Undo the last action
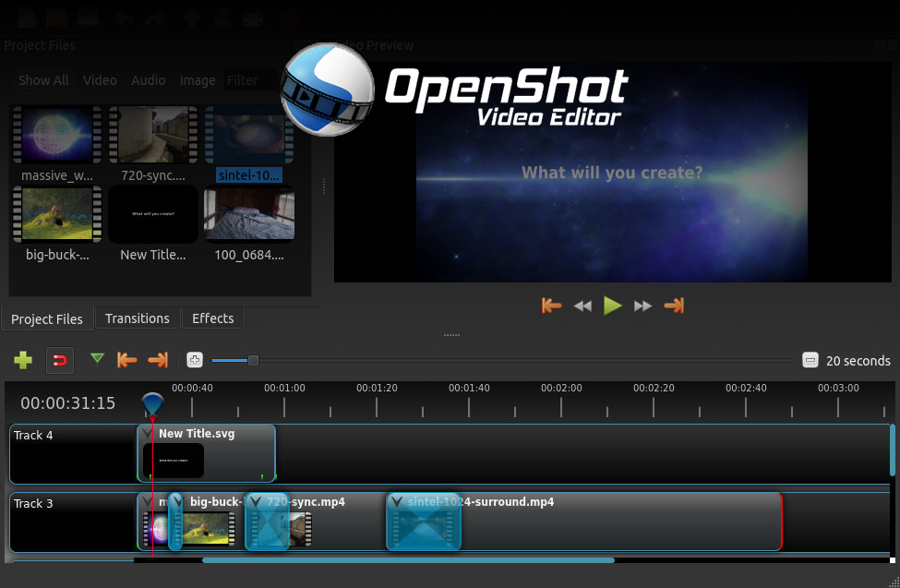This screenshot has height=588, width=900. [x=124, y=18]
